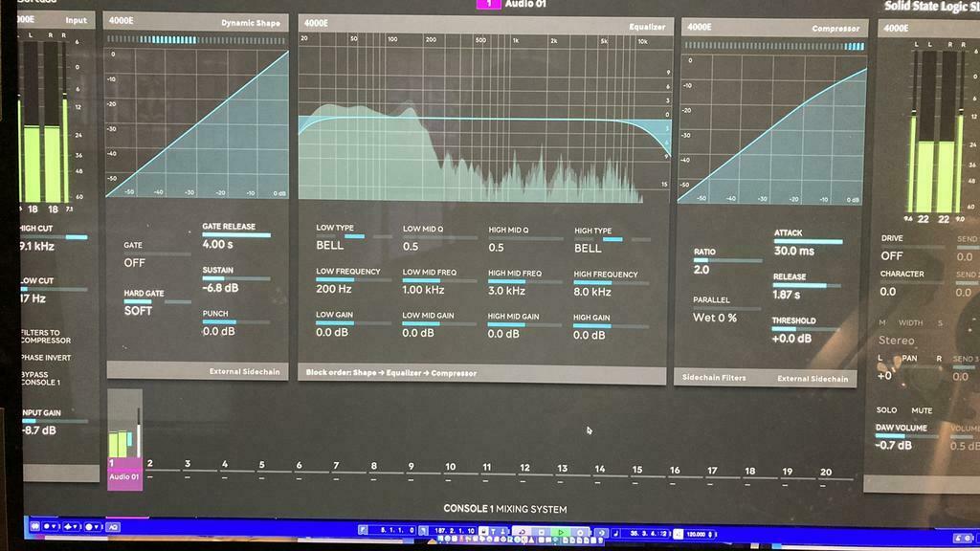
Task: Switch LOW TYPE from BELL
Action: [x=353, y=237]
